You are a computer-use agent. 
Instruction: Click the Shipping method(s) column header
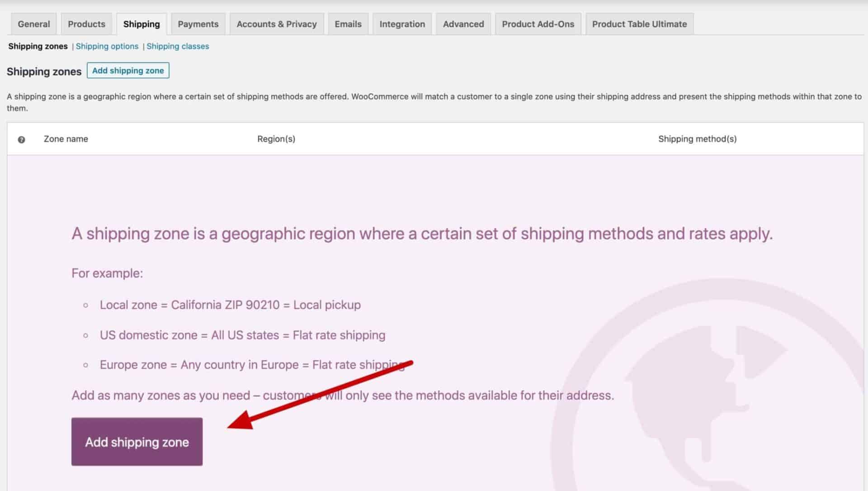pyautogui.click(x=697, y=139)
